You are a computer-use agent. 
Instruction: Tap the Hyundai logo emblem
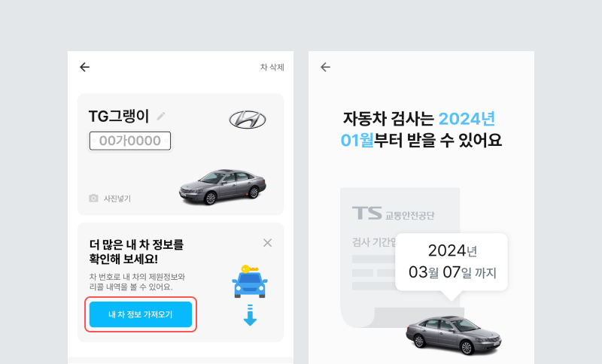[x=248, y=120]
